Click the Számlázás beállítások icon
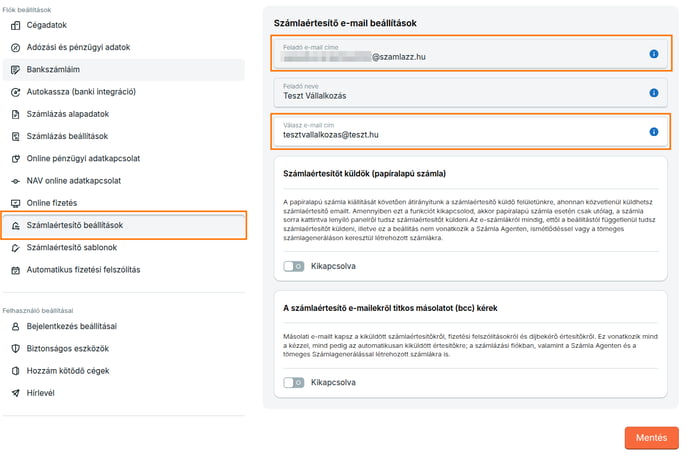The width and height of the screenshot is (688, 456). pyautogui.click(x=15, y=136)
